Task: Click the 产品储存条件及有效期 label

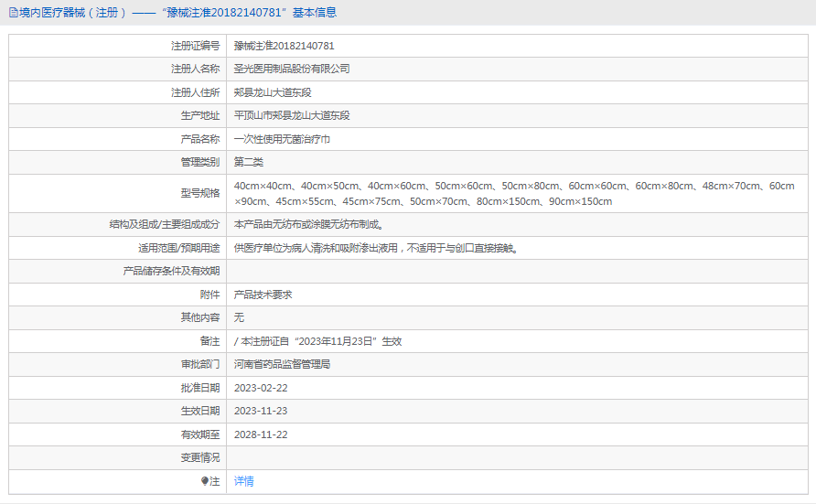Action: pyautogui.click(x=171, y=271)
